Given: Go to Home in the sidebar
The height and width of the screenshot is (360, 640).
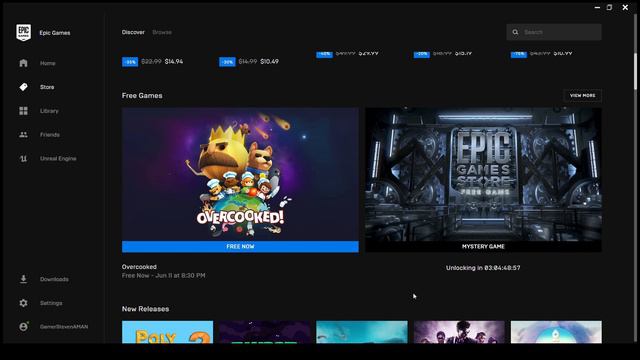Looking at the screenshot, I should (x=48, y=63).
